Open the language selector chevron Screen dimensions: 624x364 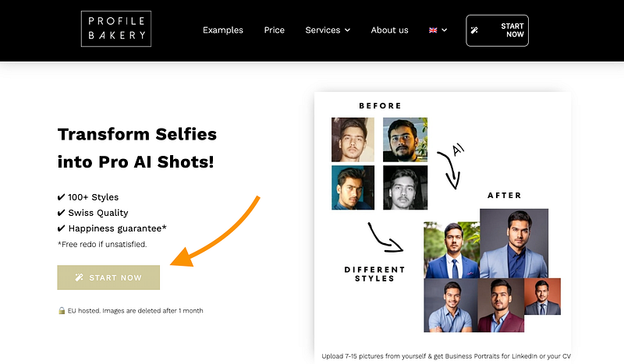pos(445,30)
